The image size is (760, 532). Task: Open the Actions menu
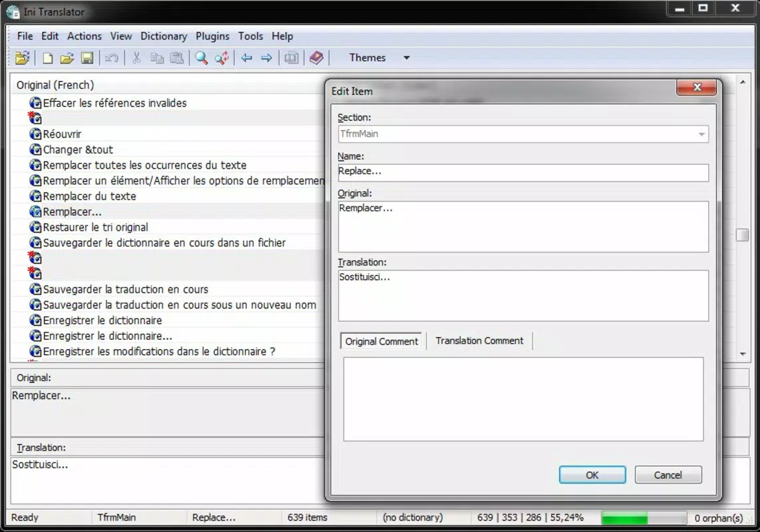coord(85,36)
